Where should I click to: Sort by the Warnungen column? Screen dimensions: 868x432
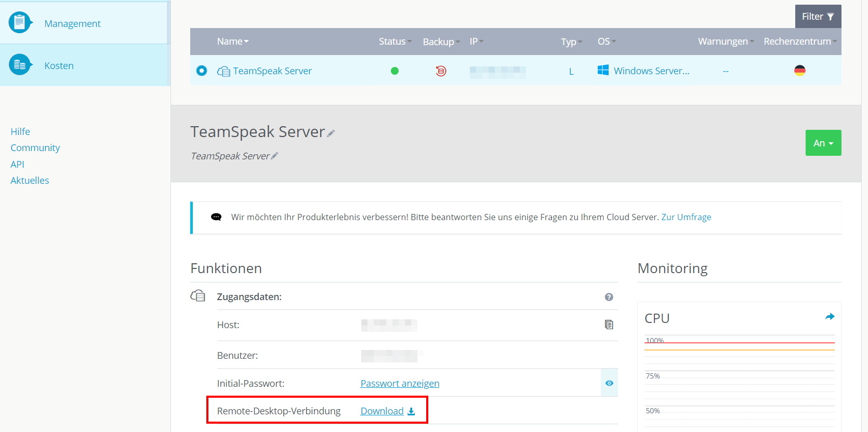726,41
